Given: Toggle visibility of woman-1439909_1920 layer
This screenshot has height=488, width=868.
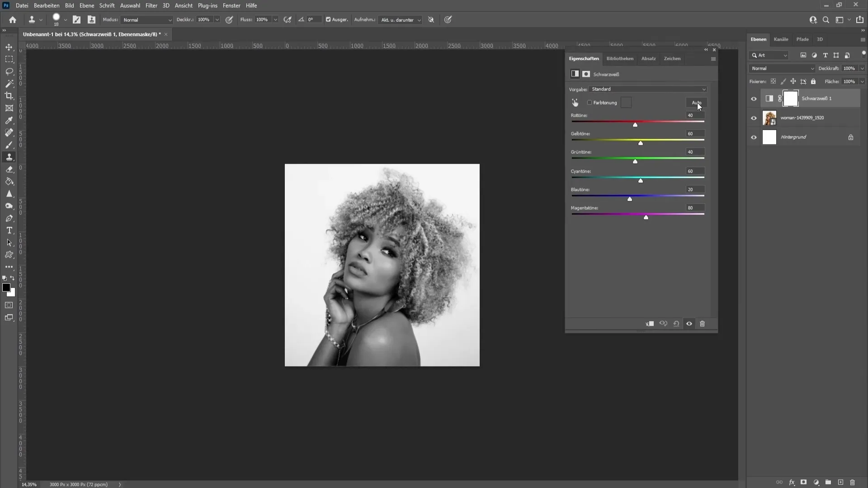Looking at the screenshot, I should 754,117.
